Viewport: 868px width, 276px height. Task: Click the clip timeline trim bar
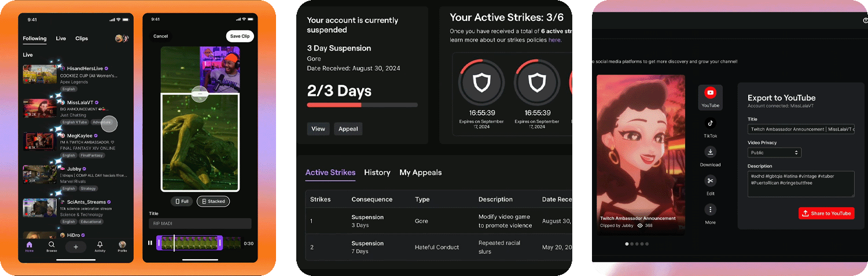189,243
